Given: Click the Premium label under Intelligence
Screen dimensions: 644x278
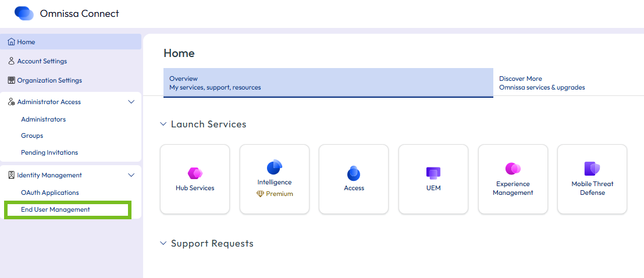Looking at the screenshot, I should click(x=279, y=194).
